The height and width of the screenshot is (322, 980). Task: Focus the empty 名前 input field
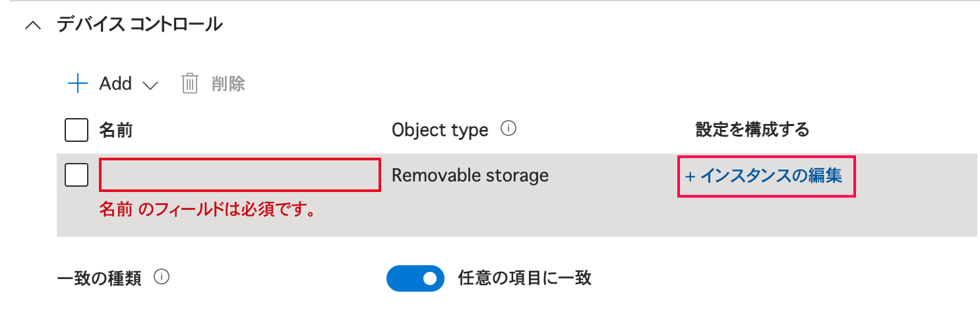(240, 176)
